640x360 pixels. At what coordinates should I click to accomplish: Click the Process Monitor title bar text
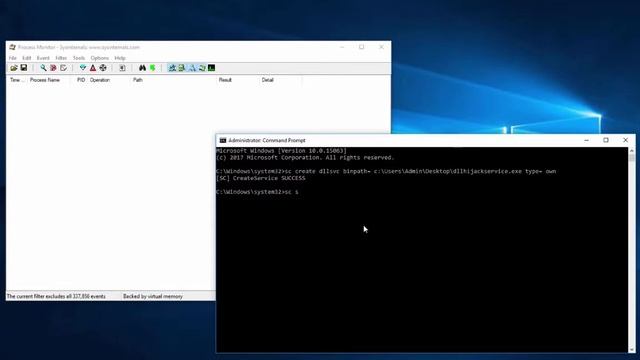(79, 47)
